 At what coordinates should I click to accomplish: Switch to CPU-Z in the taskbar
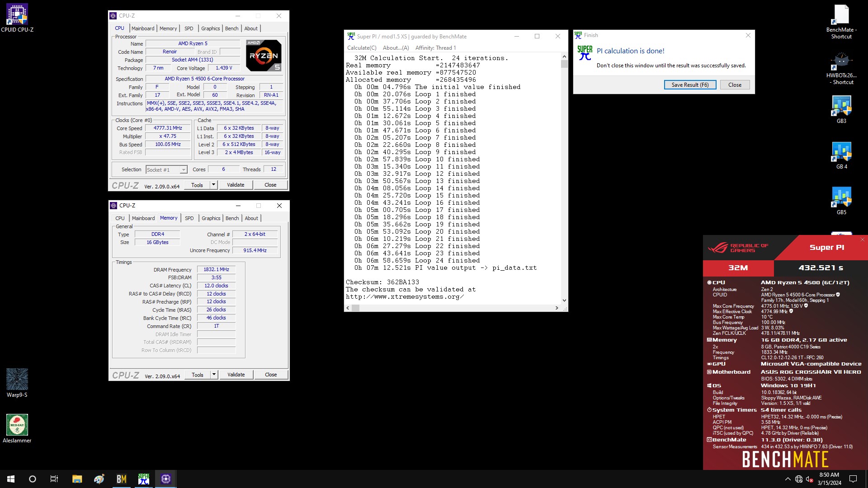coord(166,479)
